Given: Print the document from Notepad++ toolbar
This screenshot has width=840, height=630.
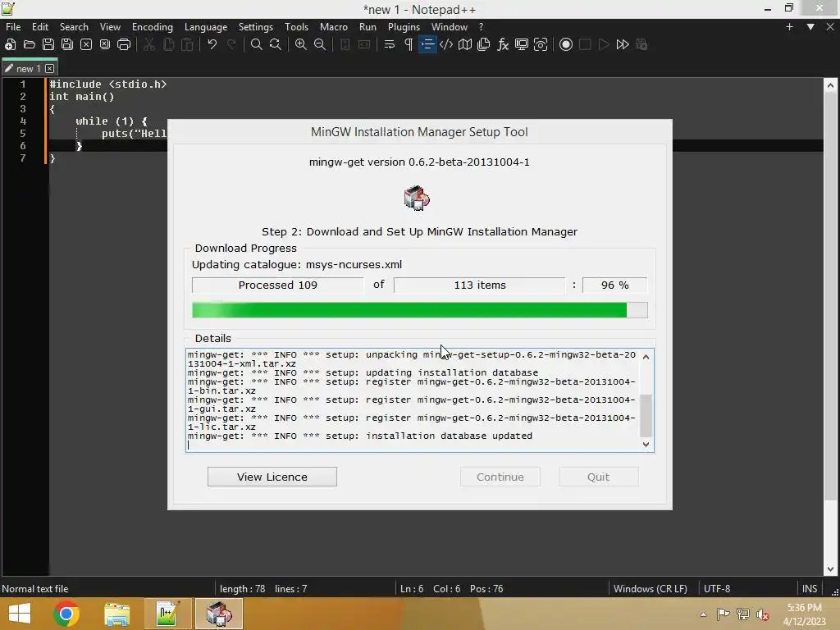Looking at the screenshot, I should click(124, 44).
